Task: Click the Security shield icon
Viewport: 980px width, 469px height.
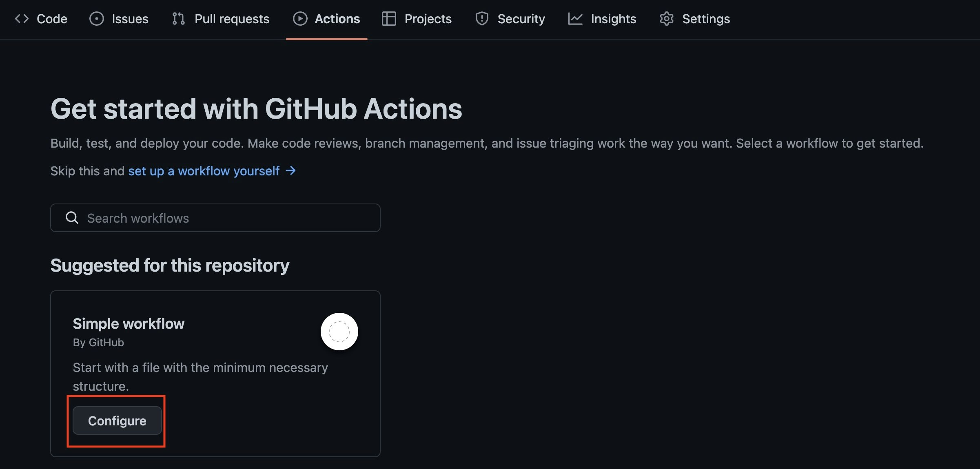Action: pos(482,19)
